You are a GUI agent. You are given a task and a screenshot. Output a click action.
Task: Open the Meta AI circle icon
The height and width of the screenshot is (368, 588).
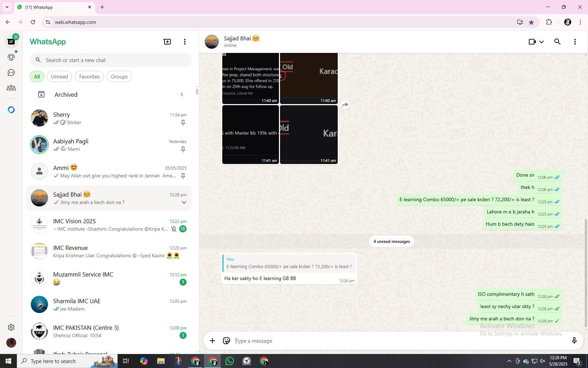[x=11, y=110]
